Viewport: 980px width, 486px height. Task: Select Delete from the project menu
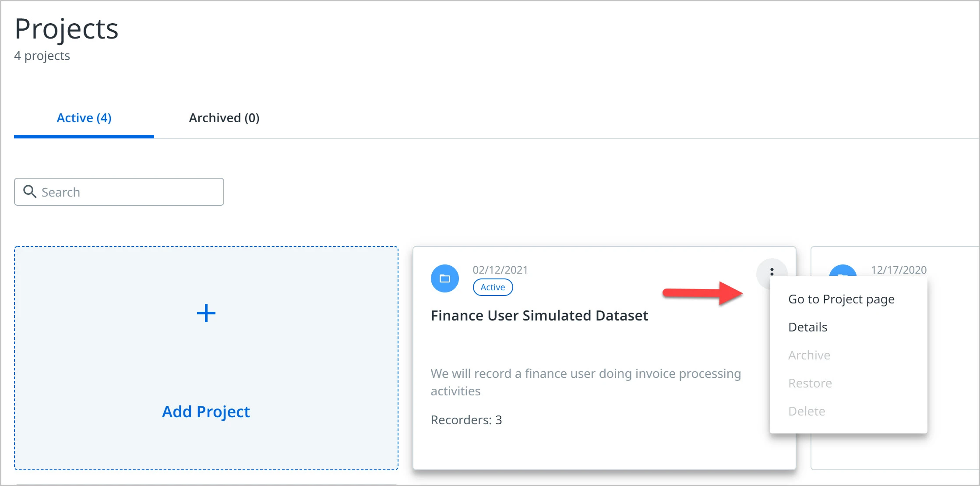pos(806,411)
